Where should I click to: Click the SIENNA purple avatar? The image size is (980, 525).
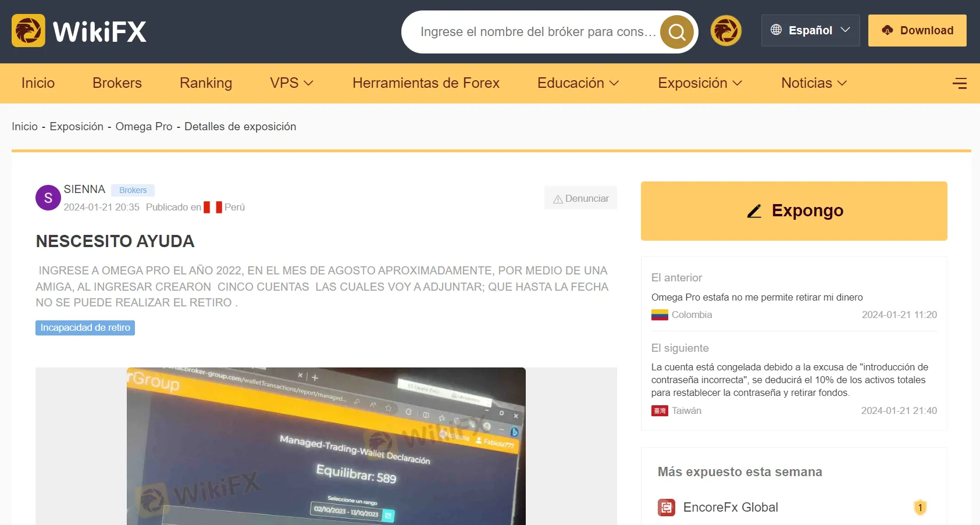48,198
